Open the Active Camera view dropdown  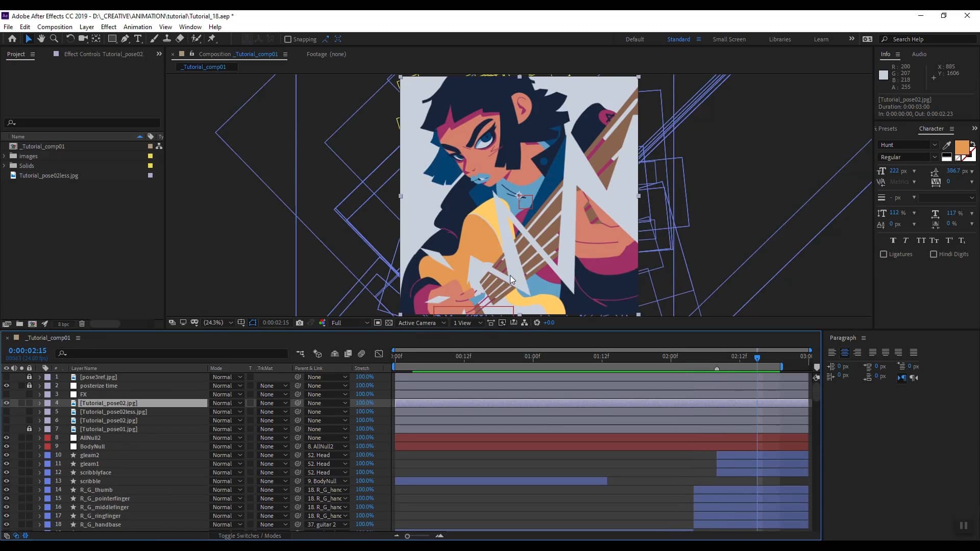click(422, 322)
